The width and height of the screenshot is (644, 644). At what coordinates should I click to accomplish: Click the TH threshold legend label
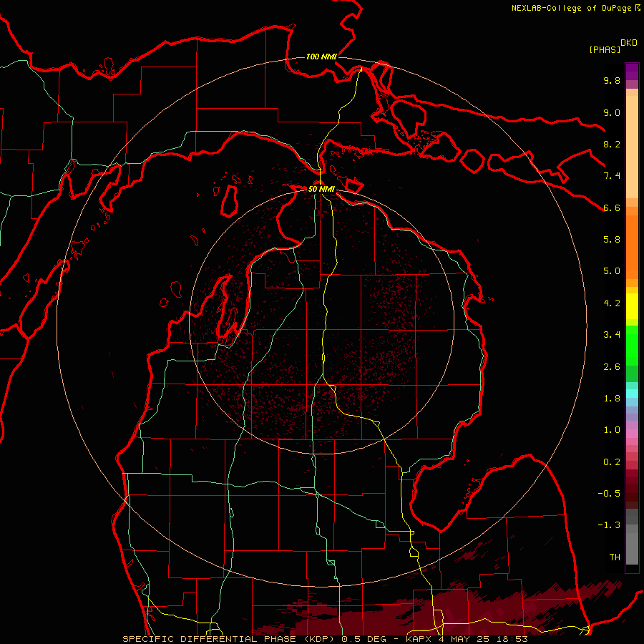(x=615, y=557)
